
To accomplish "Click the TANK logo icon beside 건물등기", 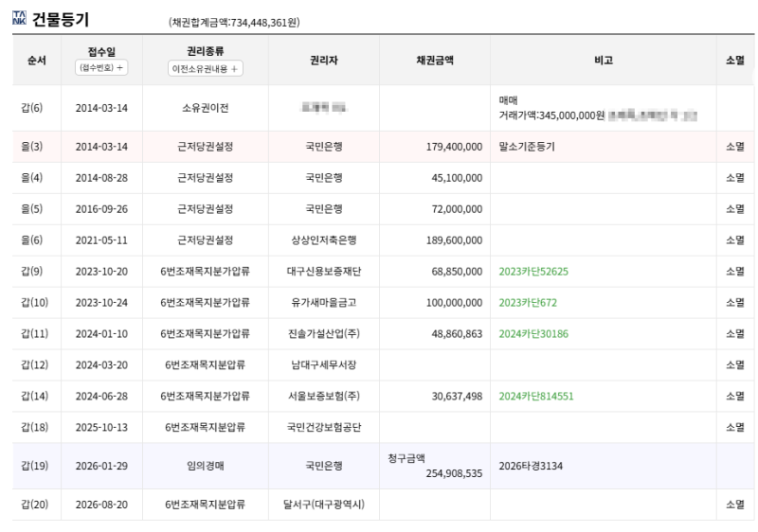I will 19,18.
